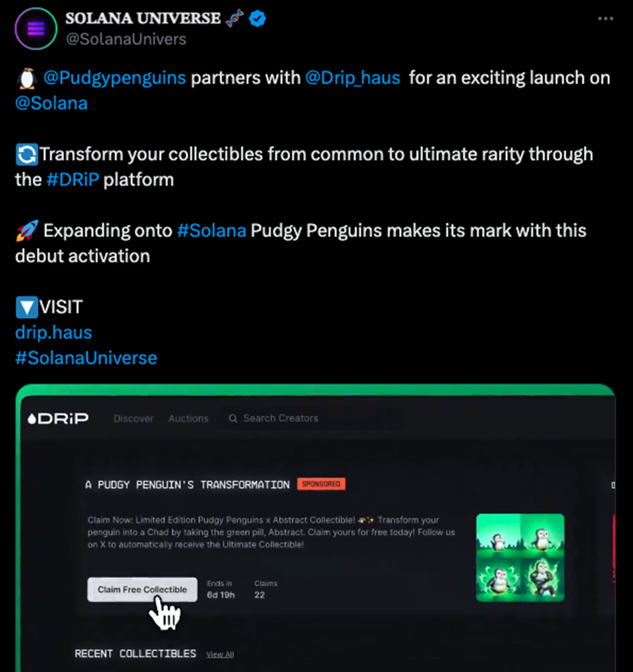This screenshot has width=633, height=672.
Task: Click the blue verified badge
Action: pos(257,18)
